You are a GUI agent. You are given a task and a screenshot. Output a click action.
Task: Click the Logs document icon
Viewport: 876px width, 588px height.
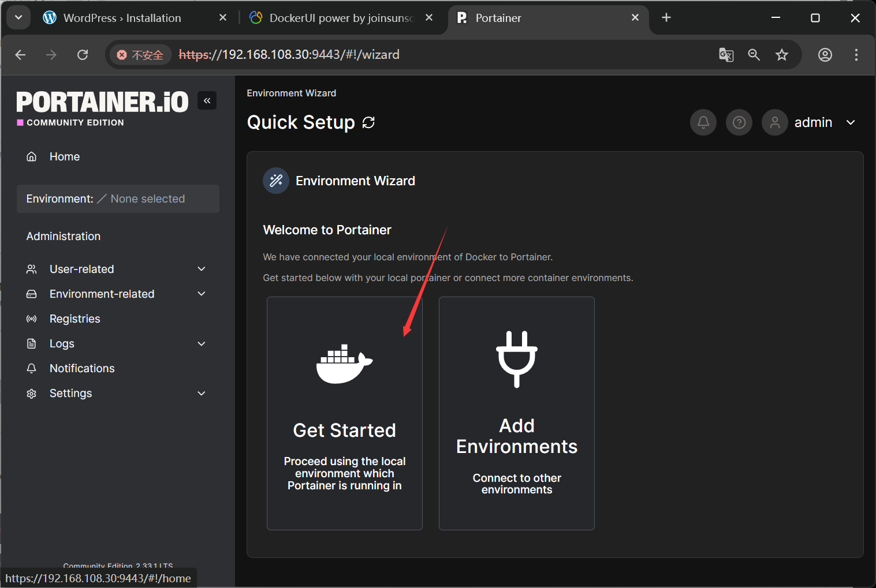click(x=32, y=343)
